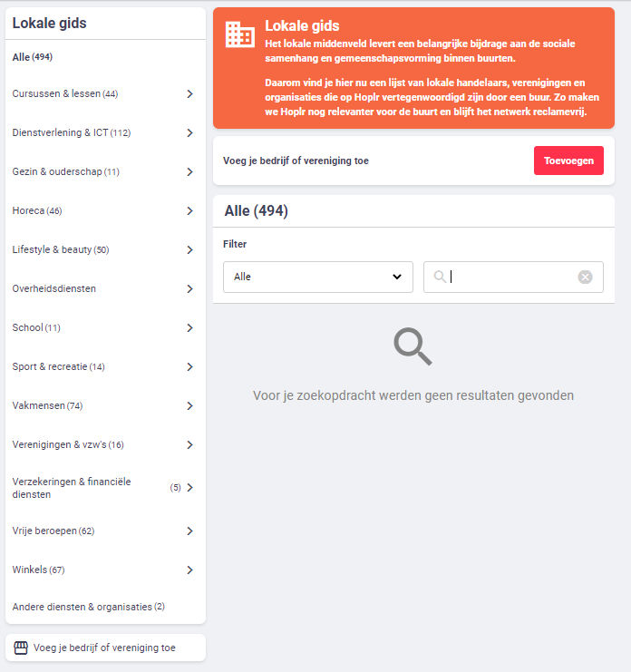631x672 pixels.
Task: Click Voeg je bedrijf of vereniging toe link
Action: pyautogui.click(x=104, y=648)
